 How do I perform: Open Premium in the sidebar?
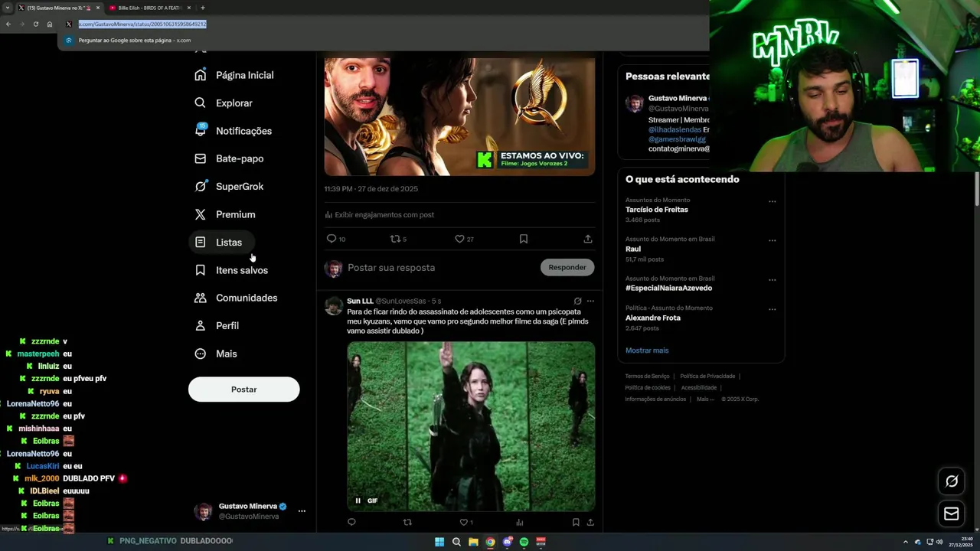pos(225,214)
